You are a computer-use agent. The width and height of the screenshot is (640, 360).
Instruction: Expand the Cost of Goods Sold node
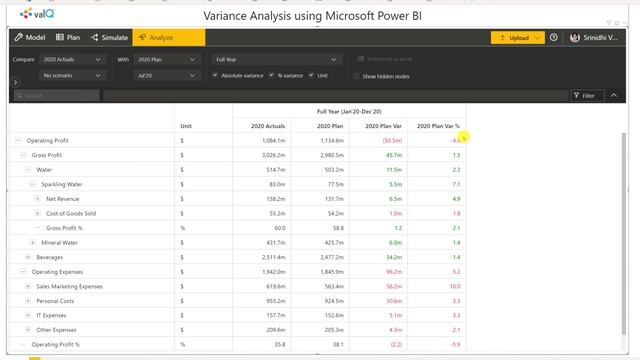coord(38,213)
